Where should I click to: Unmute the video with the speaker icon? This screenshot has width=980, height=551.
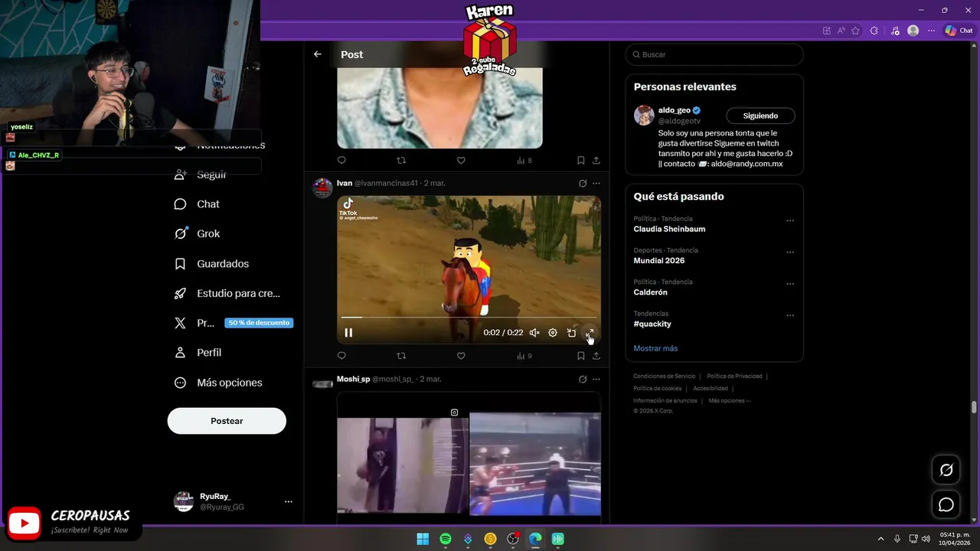coord(534,333)
